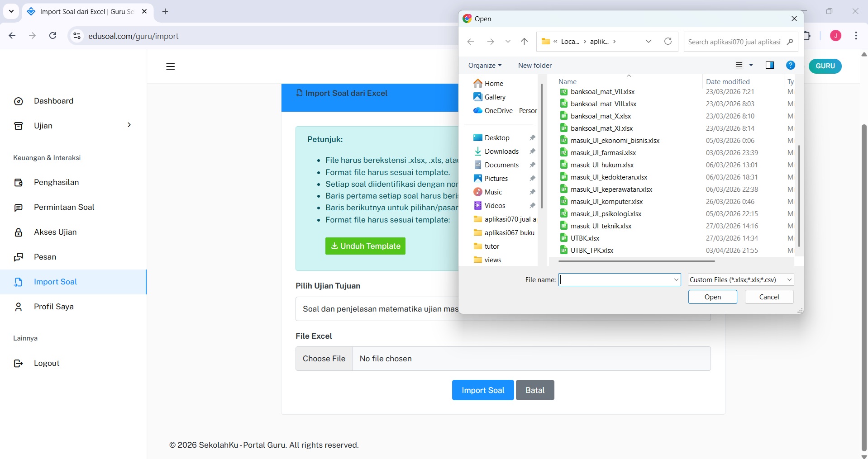Open the Downloads folder in the navigation pane
This screenshot has height=459, width=868.
501,151
